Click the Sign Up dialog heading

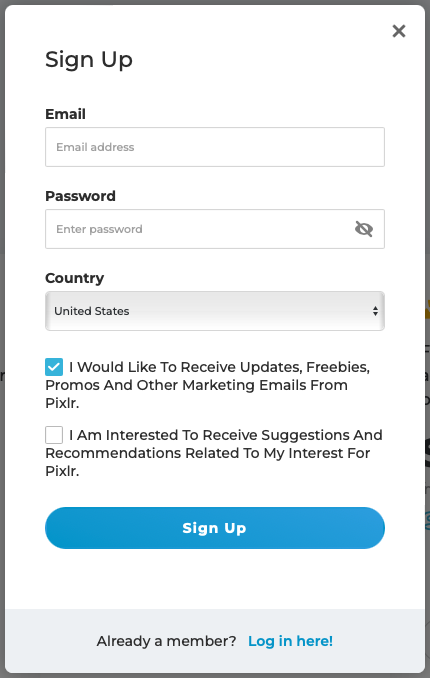[x=89, y=60]
